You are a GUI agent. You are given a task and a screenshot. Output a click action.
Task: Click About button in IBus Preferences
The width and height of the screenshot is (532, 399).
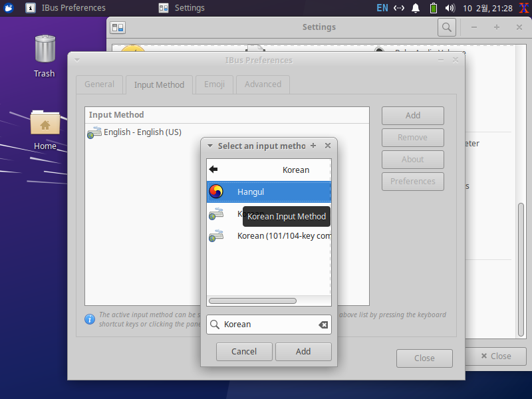[412, 160]
